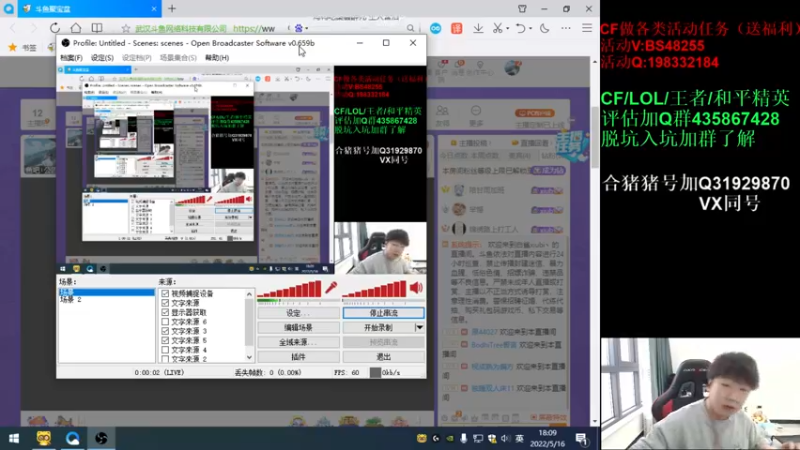Toggle 显示器获取 source checkbox

pos(165,312)
